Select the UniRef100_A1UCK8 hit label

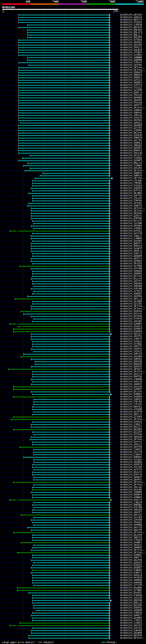131,387
